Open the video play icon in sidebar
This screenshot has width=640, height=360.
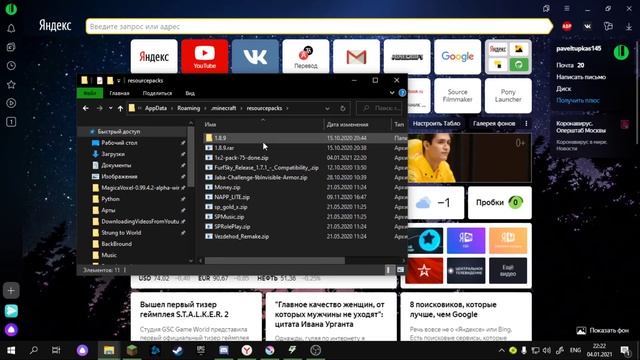click(11, 103)
